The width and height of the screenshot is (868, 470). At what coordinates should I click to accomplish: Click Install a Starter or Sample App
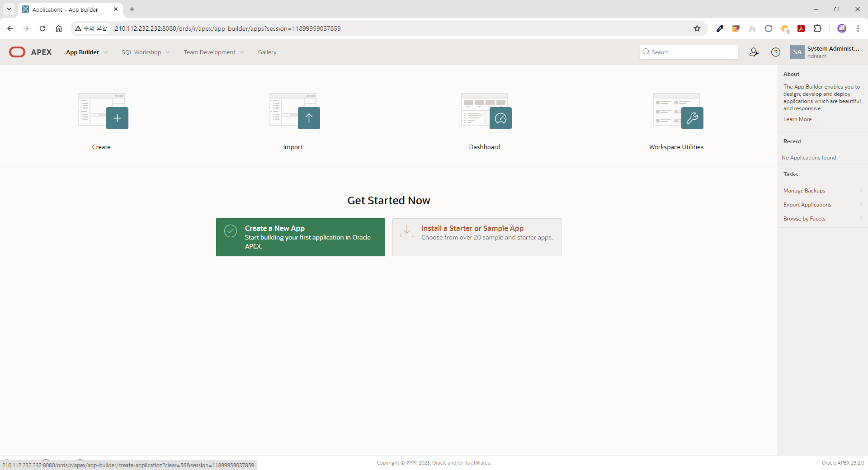[x=477, y=237]
